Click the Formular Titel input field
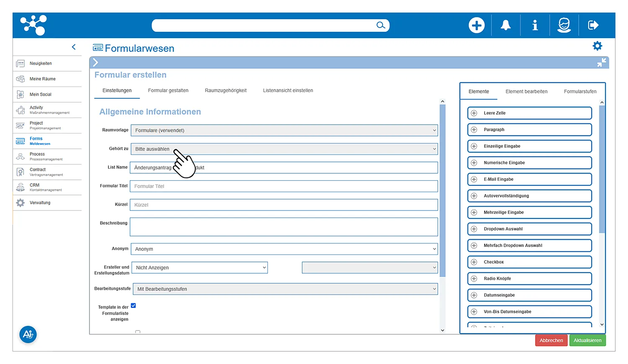This screenshot has width=628, height=364. pos(284,186)
